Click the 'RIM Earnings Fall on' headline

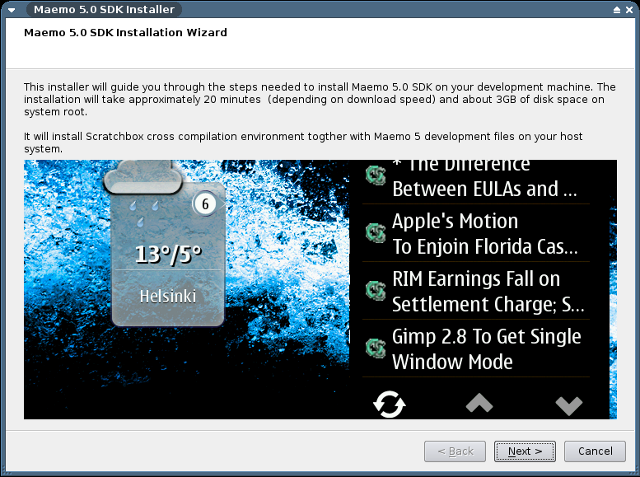[x=476, y=279]
